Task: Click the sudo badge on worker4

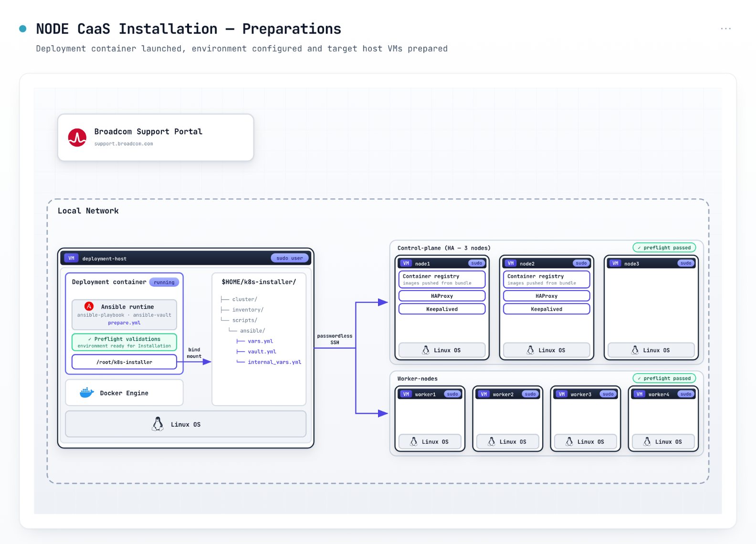Action: pos(686,394)
